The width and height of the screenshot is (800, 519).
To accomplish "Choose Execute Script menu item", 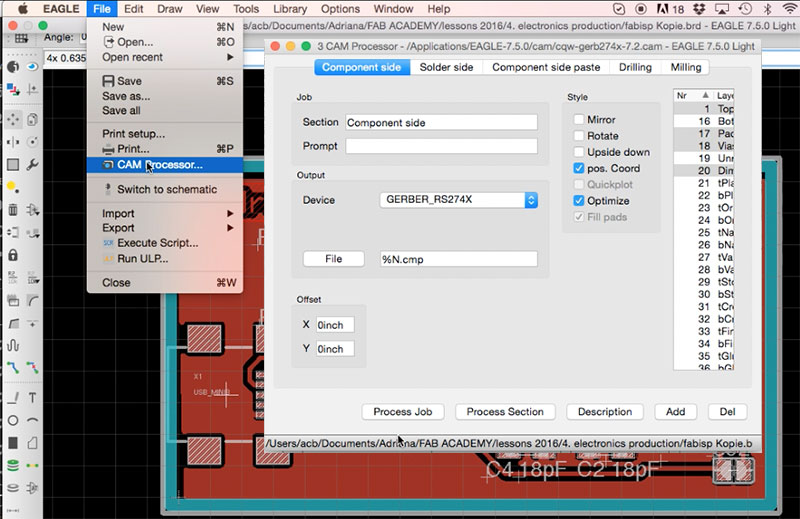I will [x=165, y=243].
